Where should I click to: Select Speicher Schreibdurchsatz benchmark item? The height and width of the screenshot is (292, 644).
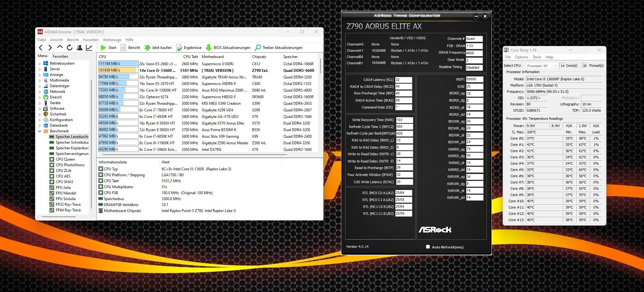69,142
